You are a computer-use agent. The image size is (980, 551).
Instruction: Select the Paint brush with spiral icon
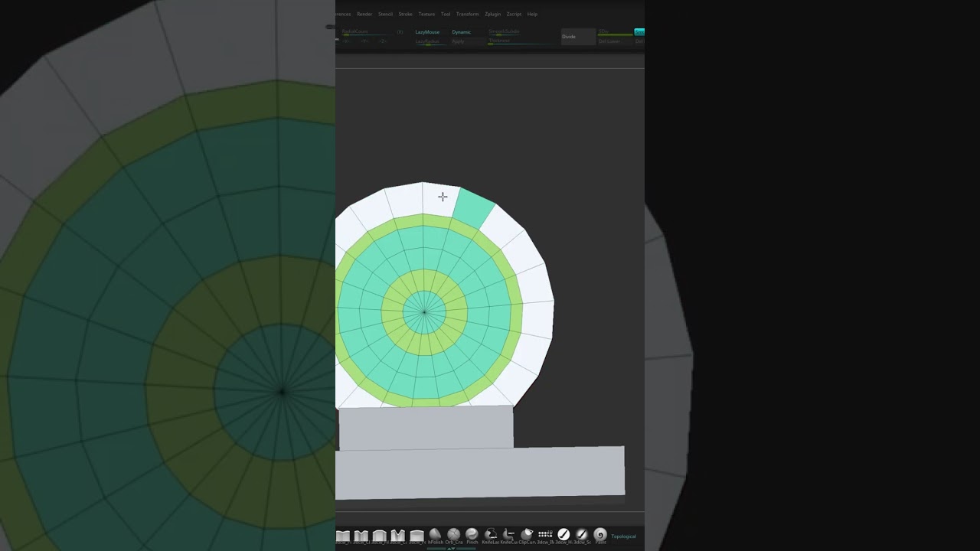tap(600, 536)
